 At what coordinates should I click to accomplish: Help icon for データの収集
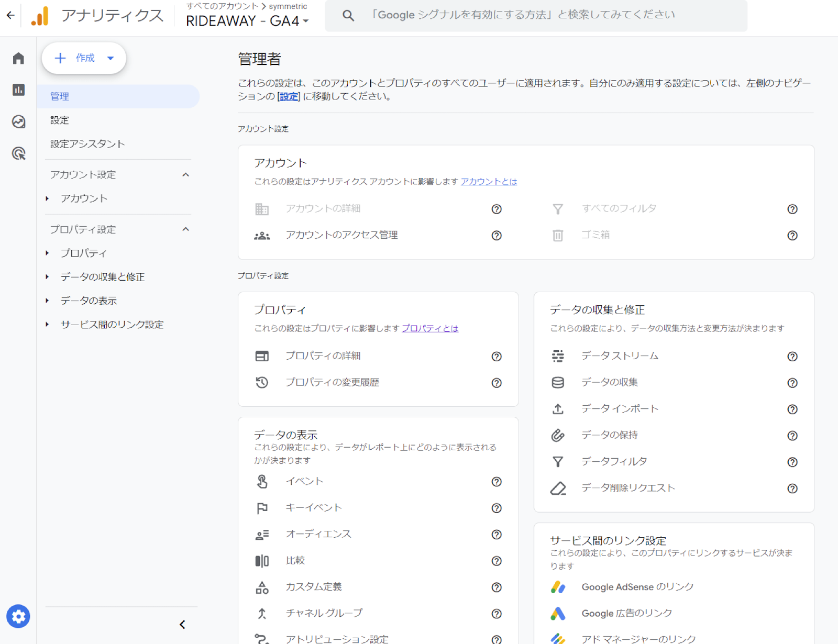(792, 383)
